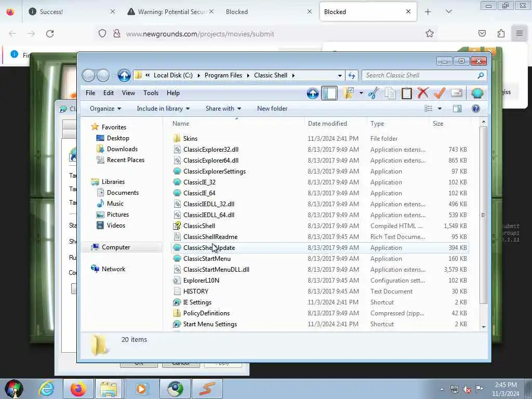Click the orange checkmark properties icon

click(x=440, y=93)
